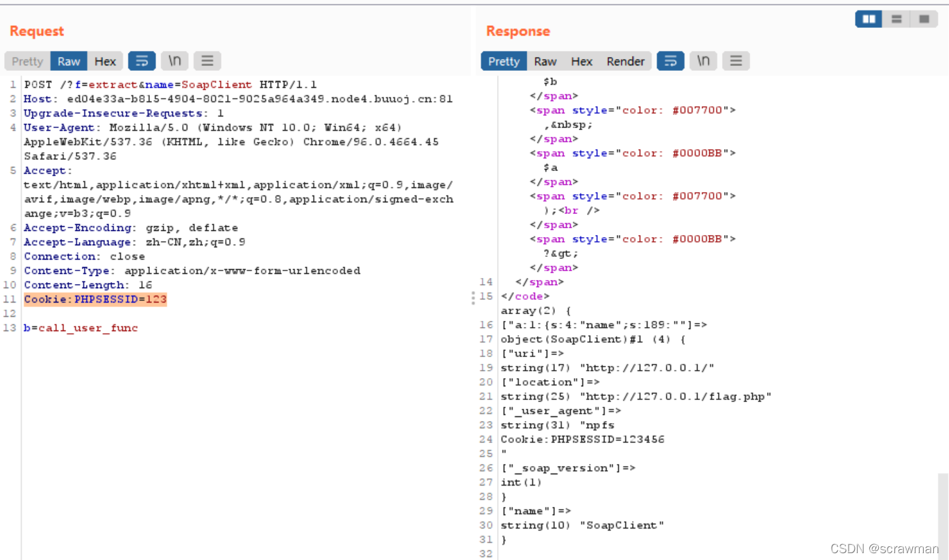Click the Upgrade-Insecure-Requests header line
The width and height of the screenshot is (949, 560).
pyautogui.click(x=123, y=114)
